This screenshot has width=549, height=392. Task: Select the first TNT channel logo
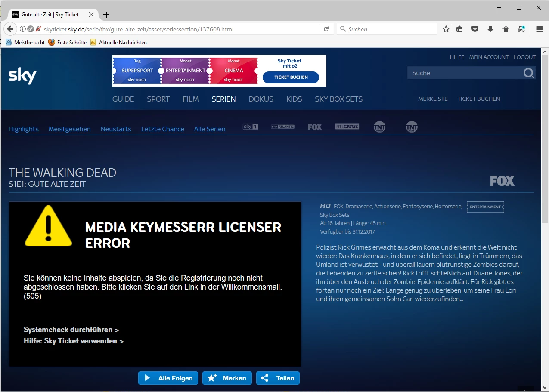point(379,127)
